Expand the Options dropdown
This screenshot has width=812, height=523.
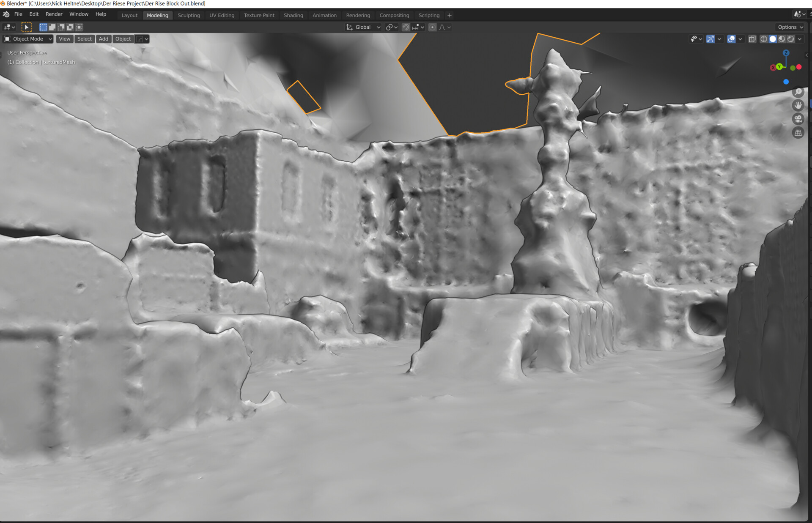[790, 27]
